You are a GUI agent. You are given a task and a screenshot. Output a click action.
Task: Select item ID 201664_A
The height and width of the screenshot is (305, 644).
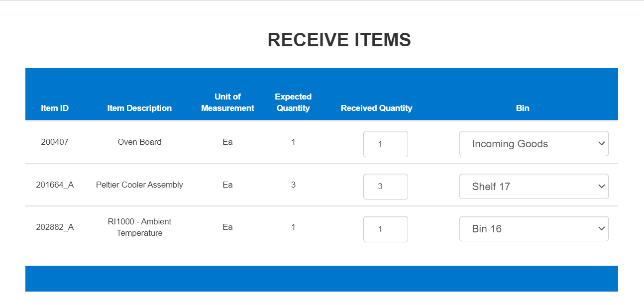click(x=55, y=185)
